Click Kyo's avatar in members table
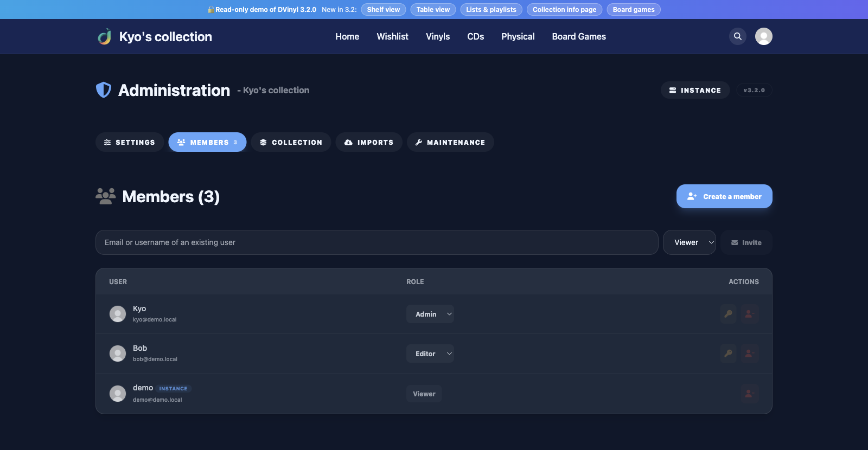This screenshot has height=450, width=868. pos(118,314)
